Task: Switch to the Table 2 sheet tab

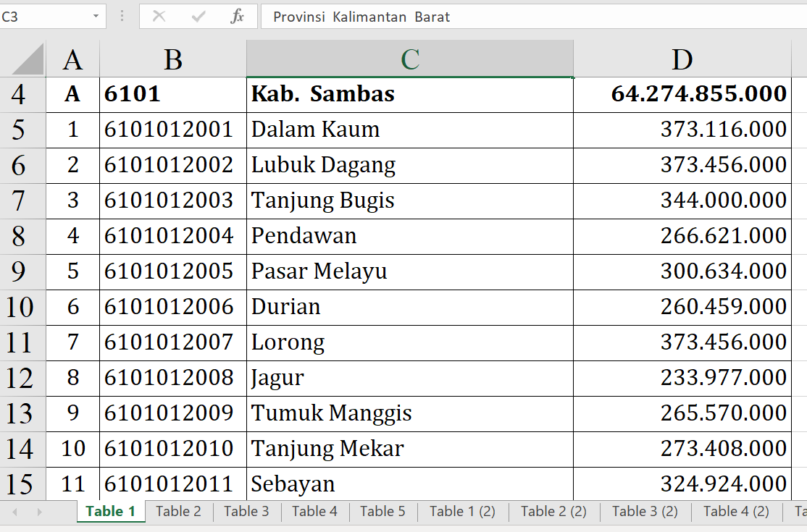Action: pyautogui.click(x=178, y=512)
